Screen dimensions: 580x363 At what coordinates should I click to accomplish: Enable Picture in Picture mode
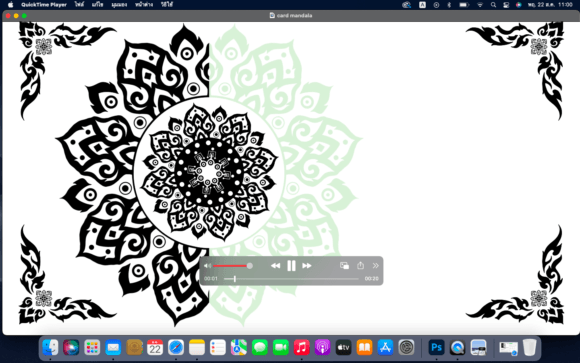pyautogui.click(x=344, y=266)
